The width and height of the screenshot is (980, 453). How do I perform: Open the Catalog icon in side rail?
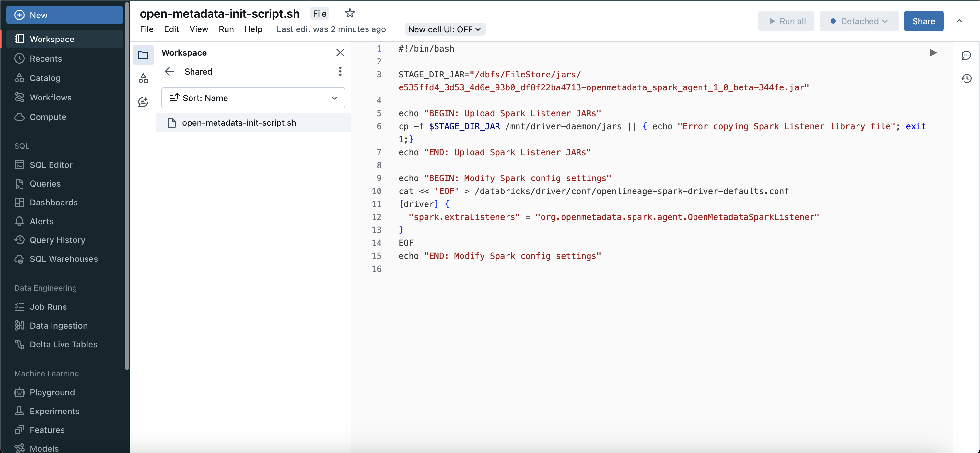pos(143,78)
